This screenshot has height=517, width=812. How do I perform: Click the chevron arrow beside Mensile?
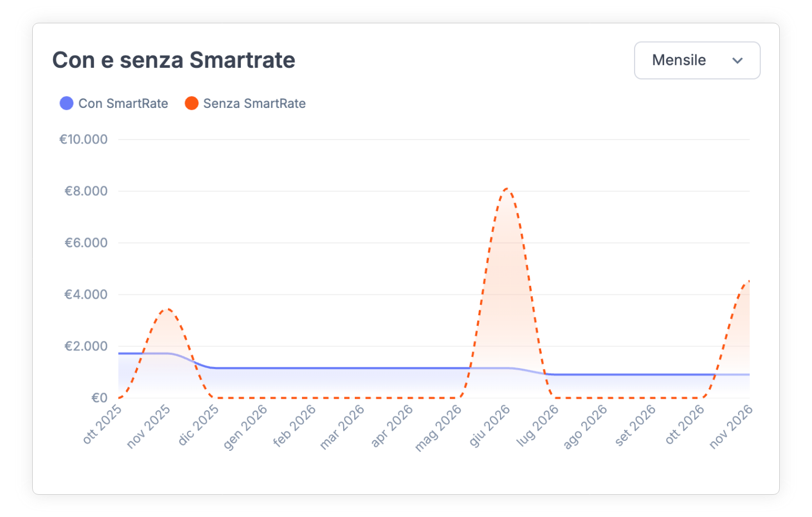(x=737, y=61)
